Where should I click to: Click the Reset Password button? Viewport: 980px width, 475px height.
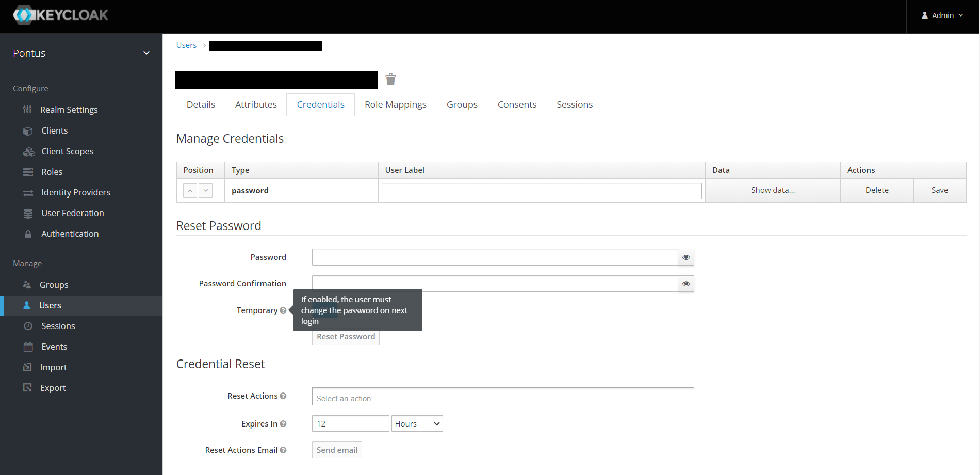tap(346, 337)
